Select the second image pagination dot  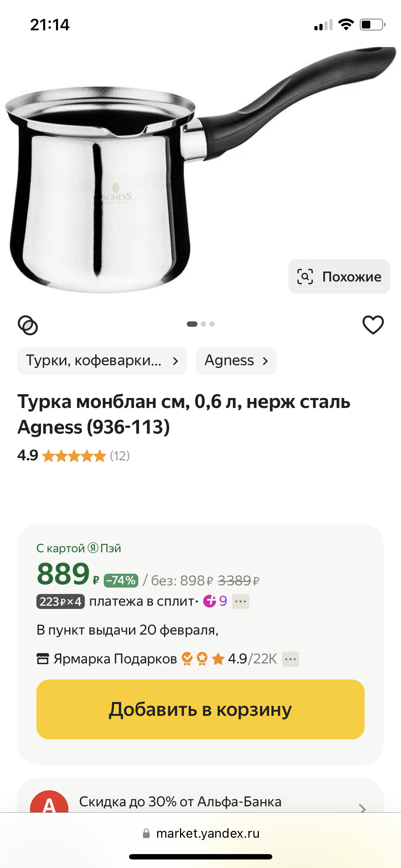pos(203,324)
